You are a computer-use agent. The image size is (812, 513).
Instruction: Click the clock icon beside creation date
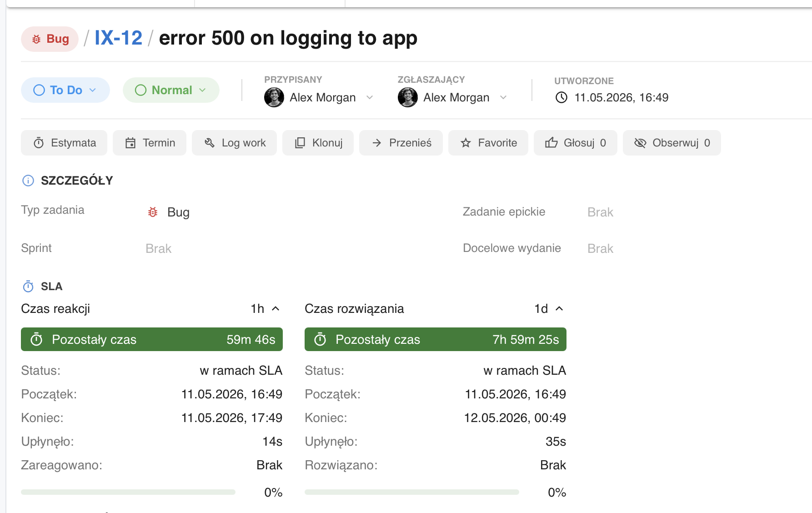tap(561, 97)
